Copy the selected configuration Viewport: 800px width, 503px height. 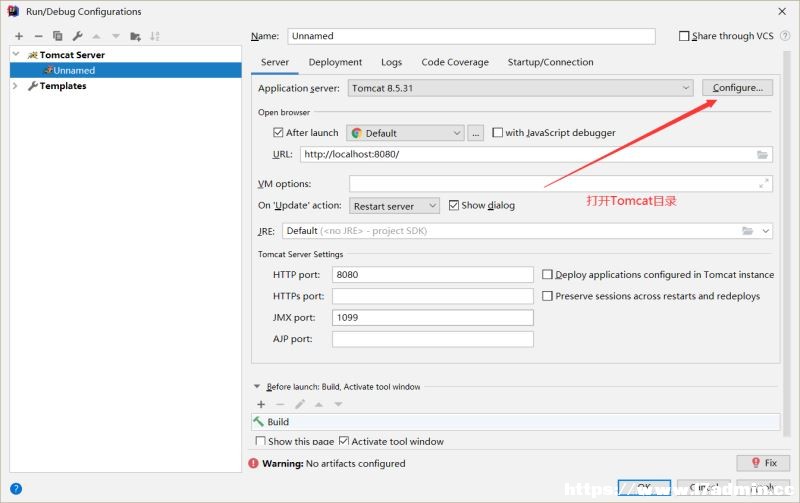click(58, 36)
